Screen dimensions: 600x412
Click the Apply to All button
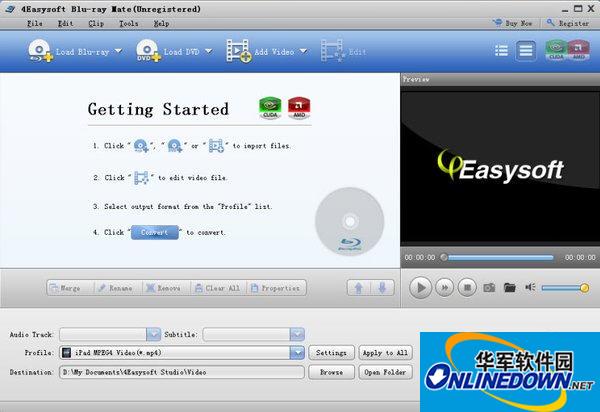pyautogui.click(x=385, y=353)
